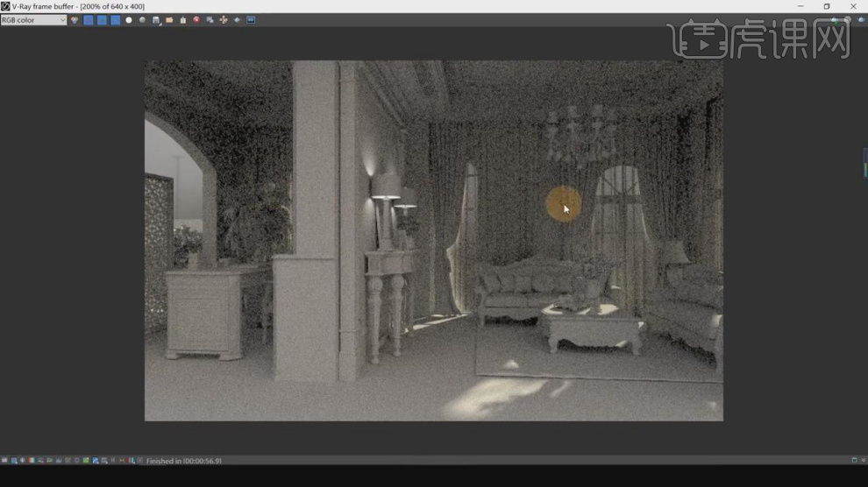Viewport: 868px width, 487px height.
Task: Click the bottom-right corner arrow icon
Action: (863, 460)
